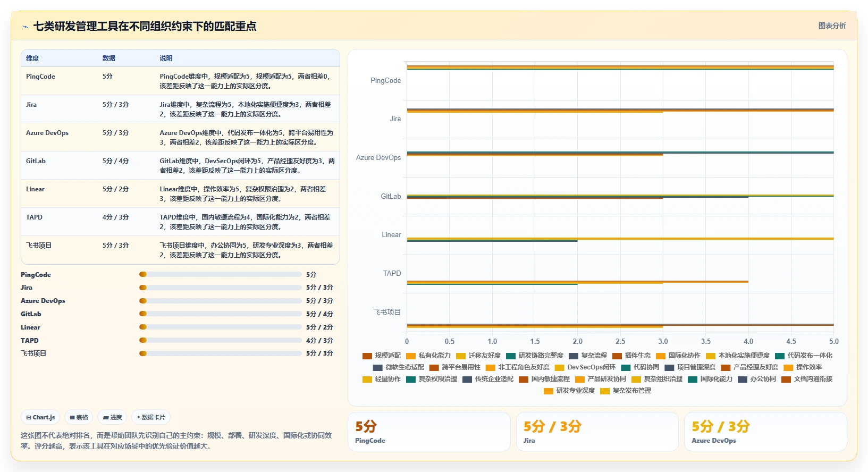Click the 轻量协作 legend color swatch
The width and height of the screenshot is (868, 472).
pyautogui.click(x=367, y=379)
